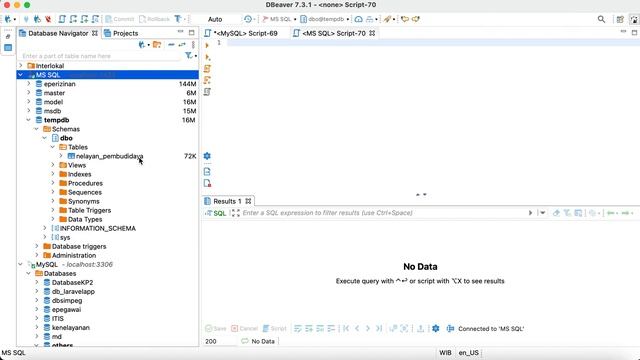Collapse the MySQL localhost:3306 connection
The image size is (640, 360).
point(20,264)
